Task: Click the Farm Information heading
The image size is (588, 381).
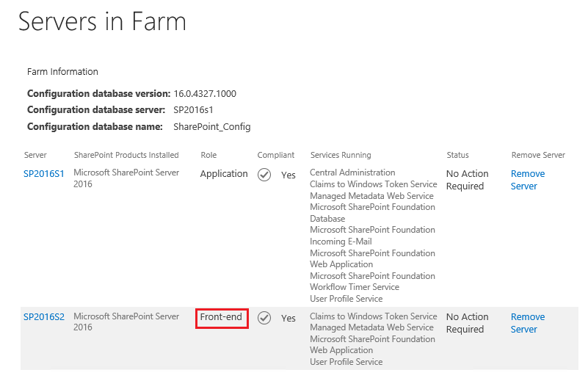Action: (x=62, y=72)
